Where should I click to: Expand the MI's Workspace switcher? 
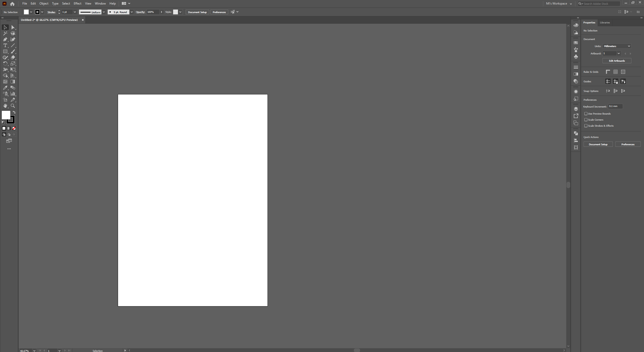559,4
